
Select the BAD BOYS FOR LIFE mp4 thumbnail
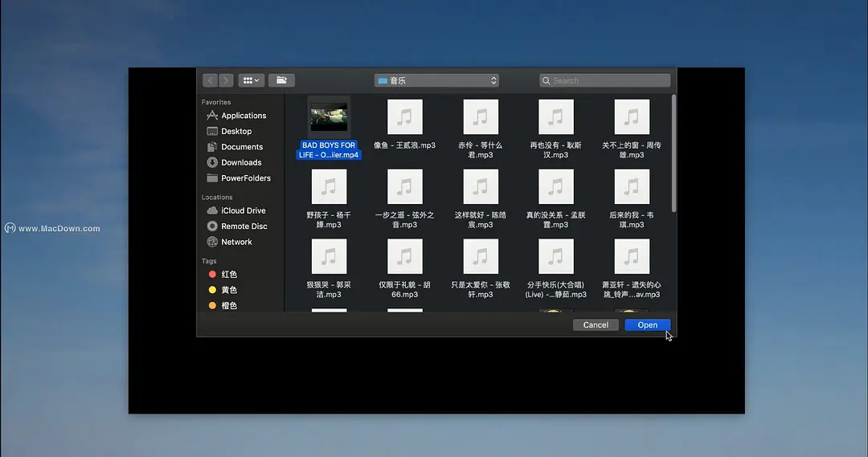(329, 116)
